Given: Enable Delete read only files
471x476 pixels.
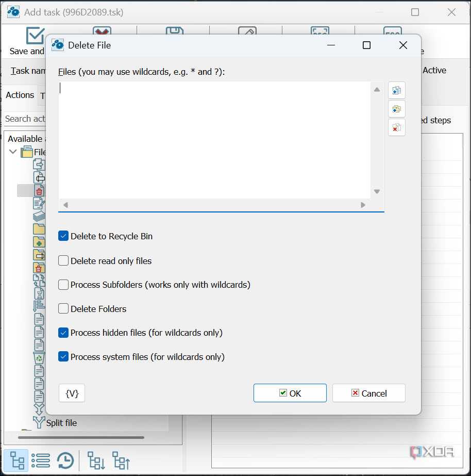Looking at the screenshot, I should coord(63,260).
